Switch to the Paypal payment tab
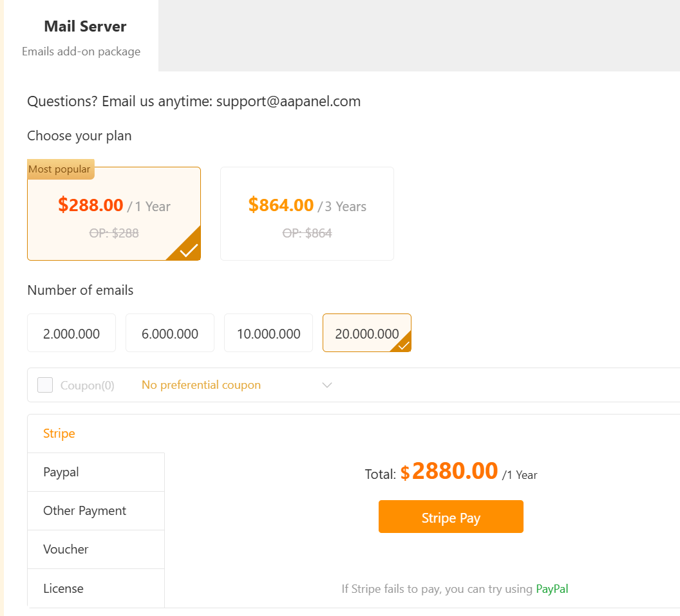680x616 pixels. coord(61,472)
